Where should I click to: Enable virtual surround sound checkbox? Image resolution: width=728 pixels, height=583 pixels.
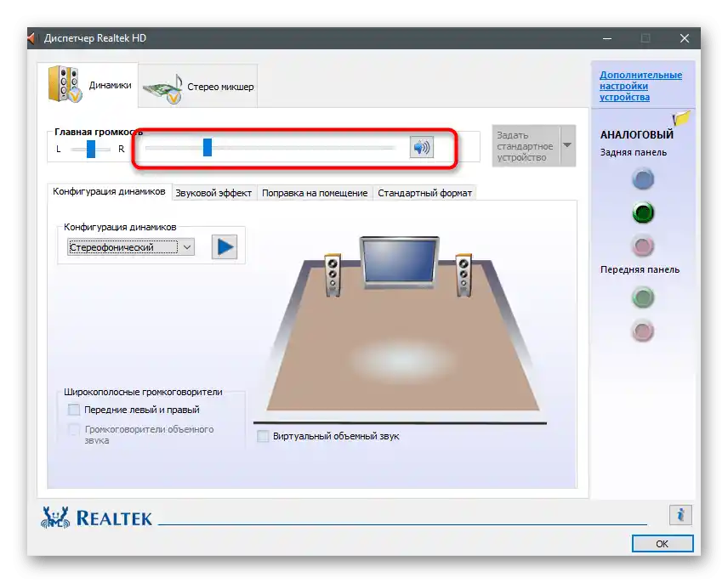[x=263, y=437]
